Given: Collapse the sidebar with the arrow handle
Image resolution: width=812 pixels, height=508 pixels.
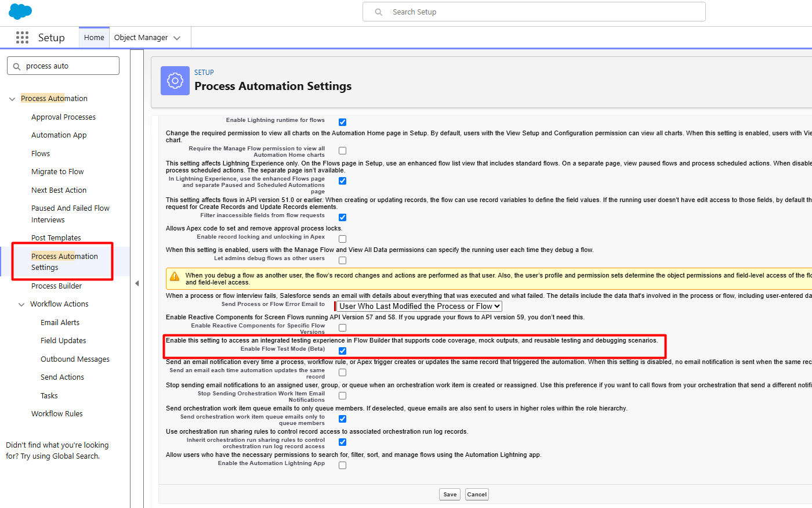Looking at the screenshot, I should click(x=137, y=283).
